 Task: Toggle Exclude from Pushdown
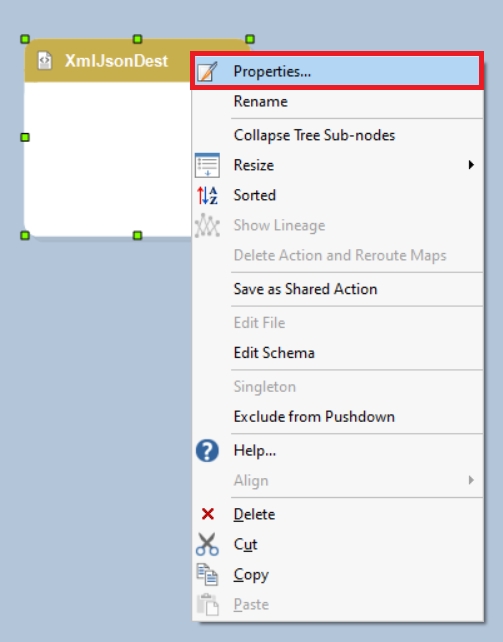[x=314, y=417]
